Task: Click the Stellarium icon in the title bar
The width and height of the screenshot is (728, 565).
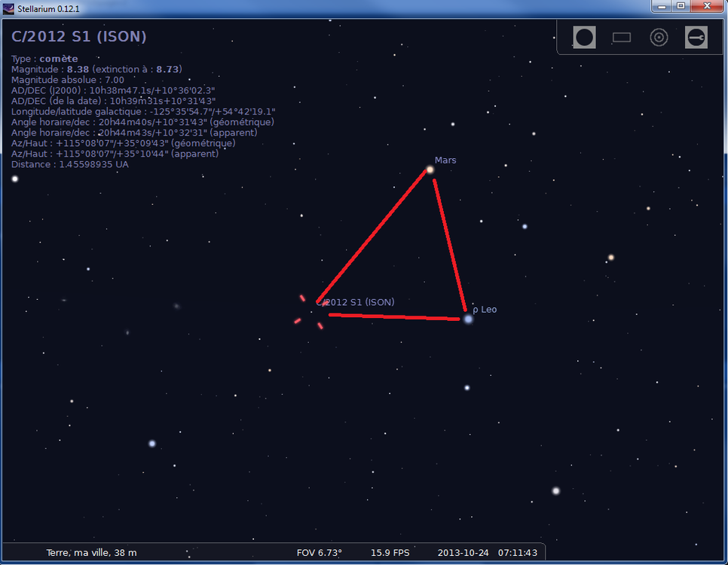Action: click(7, 7)
